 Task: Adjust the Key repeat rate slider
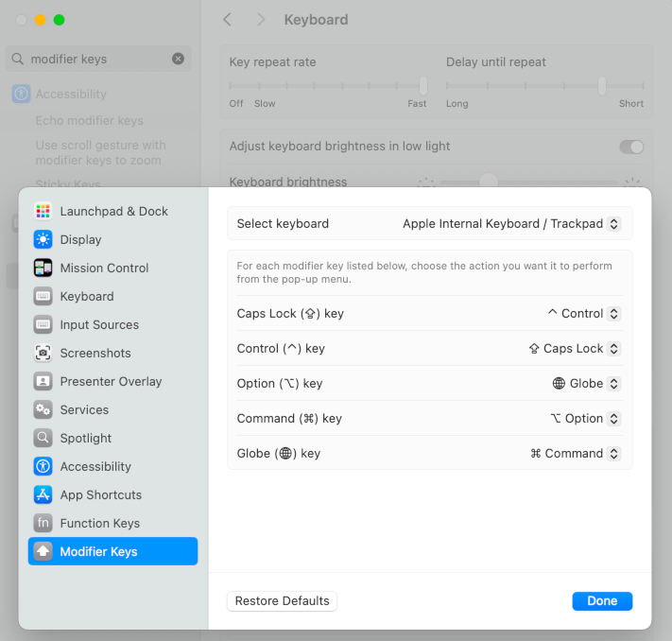[423, 86]
